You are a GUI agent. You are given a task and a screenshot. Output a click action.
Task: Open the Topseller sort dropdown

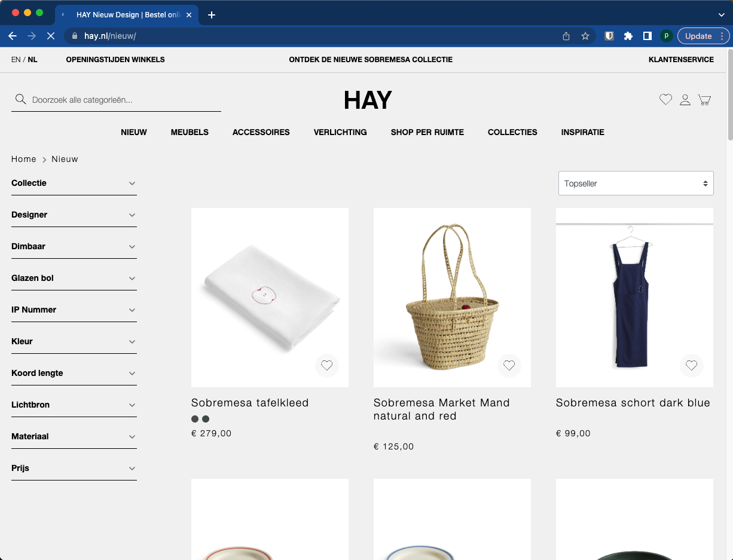pyautogui.click(x=636, y=183)
